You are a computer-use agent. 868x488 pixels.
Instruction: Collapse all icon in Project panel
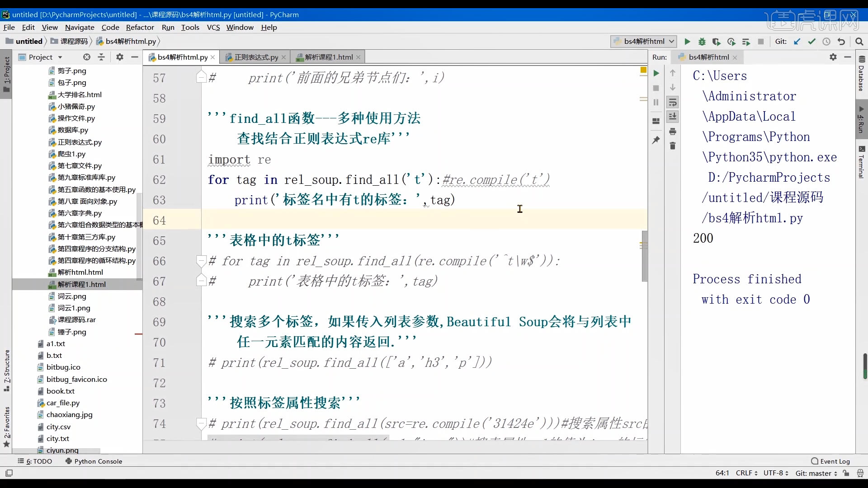(x=101, y=57)
